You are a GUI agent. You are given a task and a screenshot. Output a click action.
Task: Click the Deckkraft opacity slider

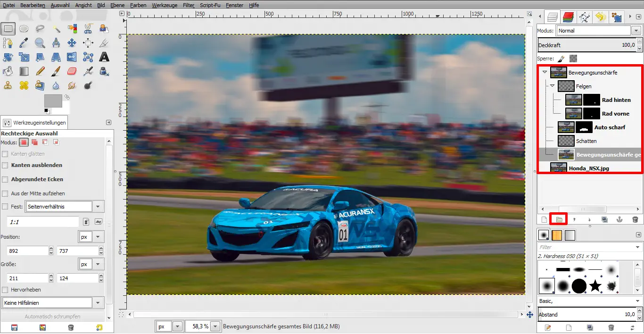click(587, 45)
